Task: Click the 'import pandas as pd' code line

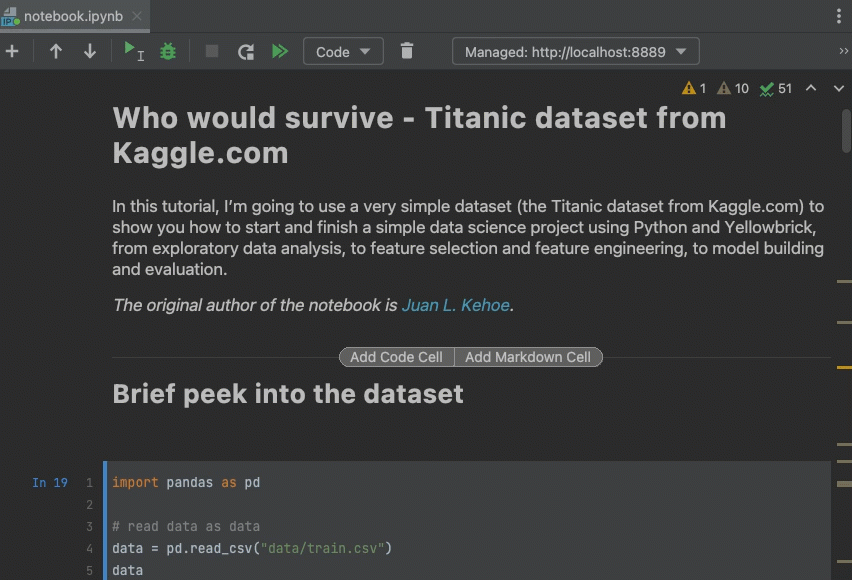Action: tap(186, 483)
